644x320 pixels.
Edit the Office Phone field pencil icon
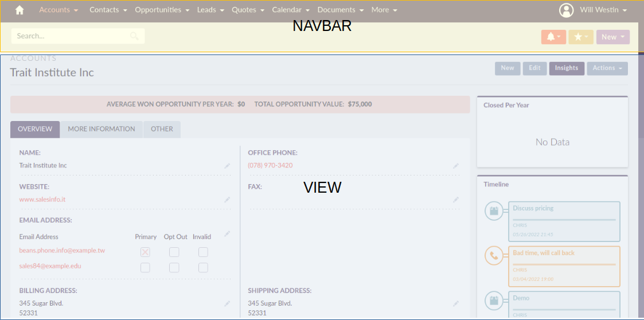coord(455,166)
